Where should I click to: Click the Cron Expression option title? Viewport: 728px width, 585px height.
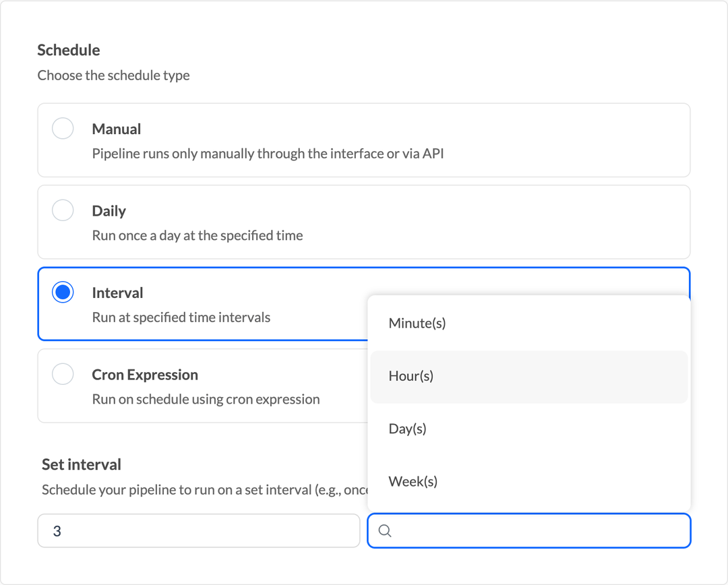145,375
